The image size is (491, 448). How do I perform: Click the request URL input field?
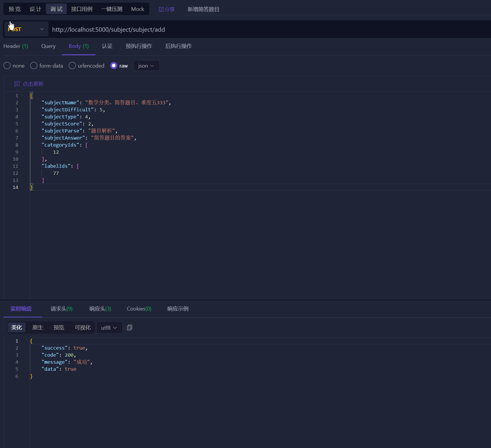point(270,29)
